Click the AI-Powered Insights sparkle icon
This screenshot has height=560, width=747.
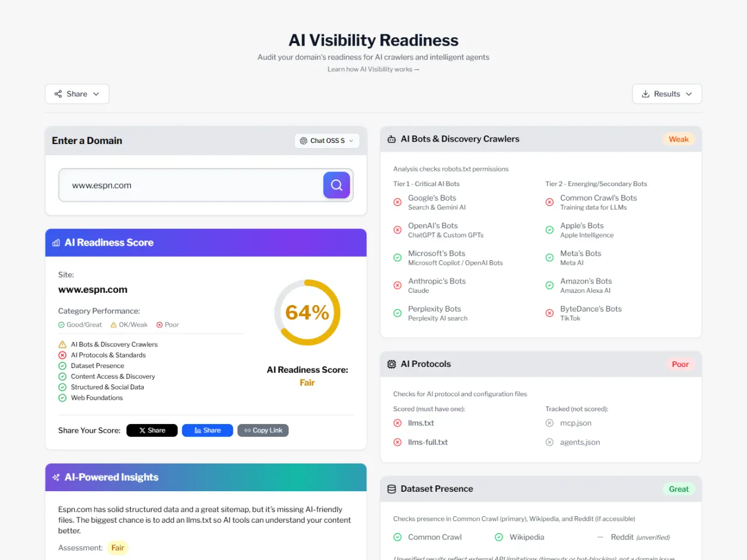point(56,477)
